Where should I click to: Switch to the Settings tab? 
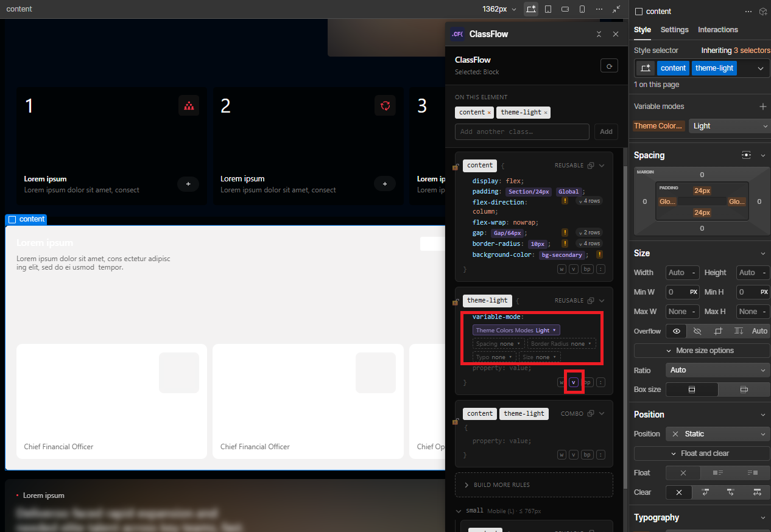pyautogui.click(x=675, y=30)
